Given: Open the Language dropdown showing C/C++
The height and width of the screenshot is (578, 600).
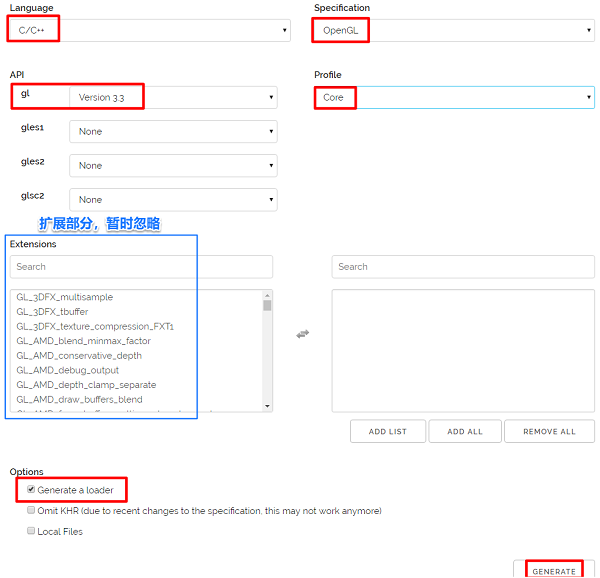Looking at the screenshot, I should pyautogui.click(x=149, y=30).
